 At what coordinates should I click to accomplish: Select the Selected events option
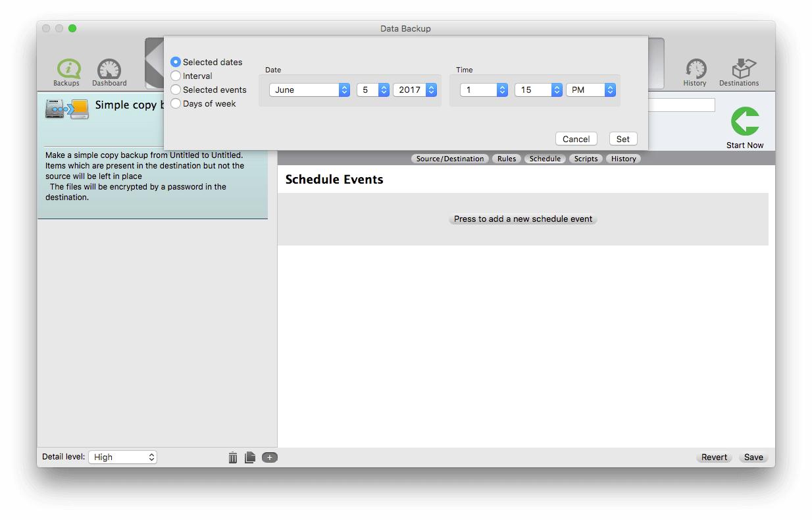(176, 90)
